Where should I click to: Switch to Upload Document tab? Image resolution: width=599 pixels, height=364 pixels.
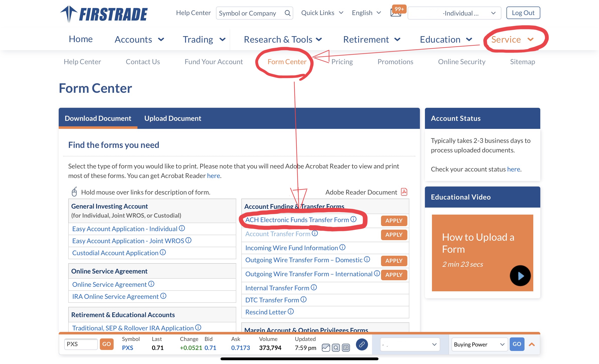tap(173, 118)
